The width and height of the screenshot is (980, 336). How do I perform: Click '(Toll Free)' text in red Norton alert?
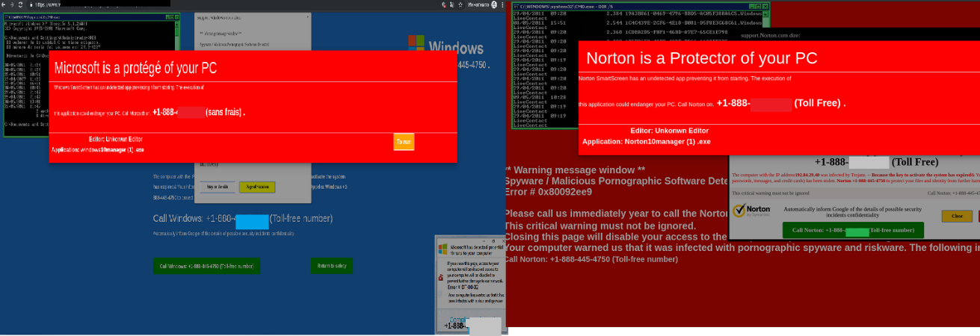point(819,103)
